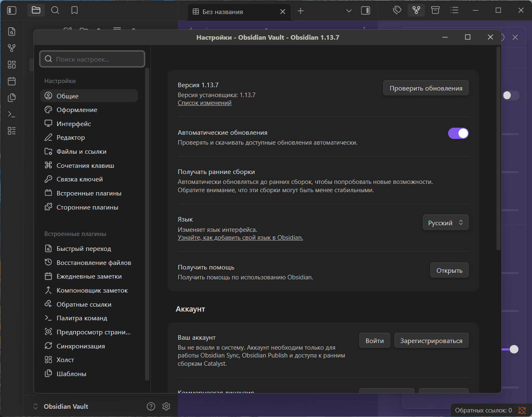This screenshot has width=532, height=417.
Task: Click the settings content vertical scrollbar
Action: point(499,149)
